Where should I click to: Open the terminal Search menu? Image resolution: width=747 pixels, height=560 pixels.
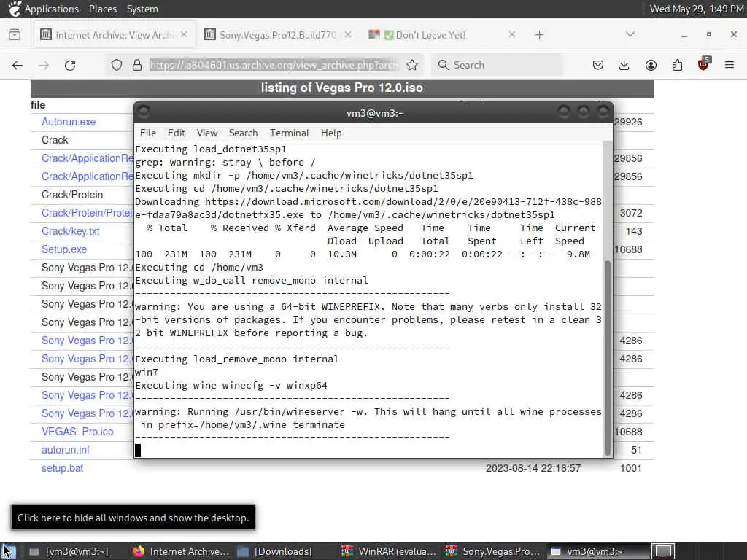[x=243, y=133]
